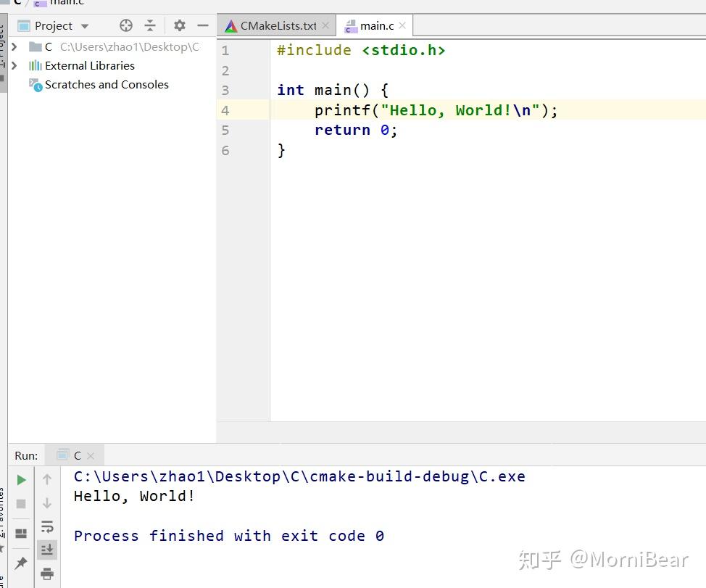Pin the Run tab using the pin icon
This screenshot has width=706, height=588.
point(20,562)
